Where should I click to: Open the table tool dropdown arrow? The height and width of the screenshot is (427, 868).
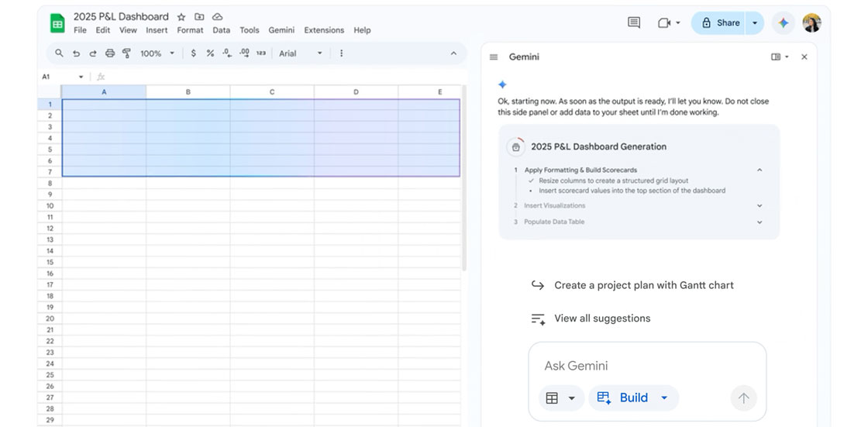[x=572, y=398]
